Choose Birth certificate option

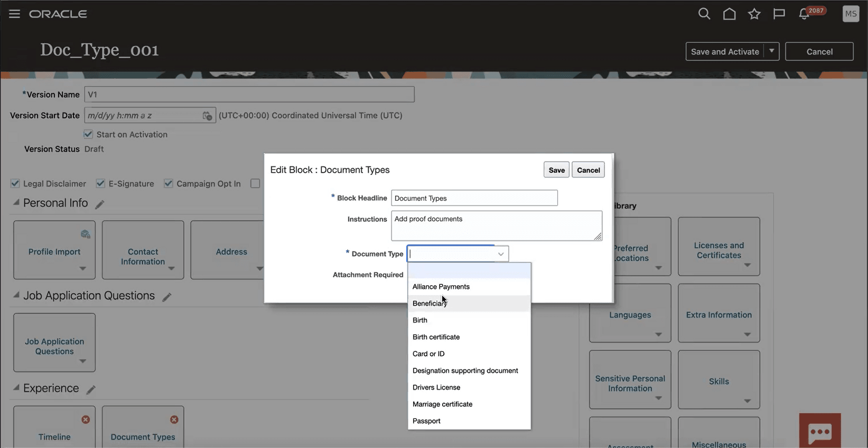469,337
